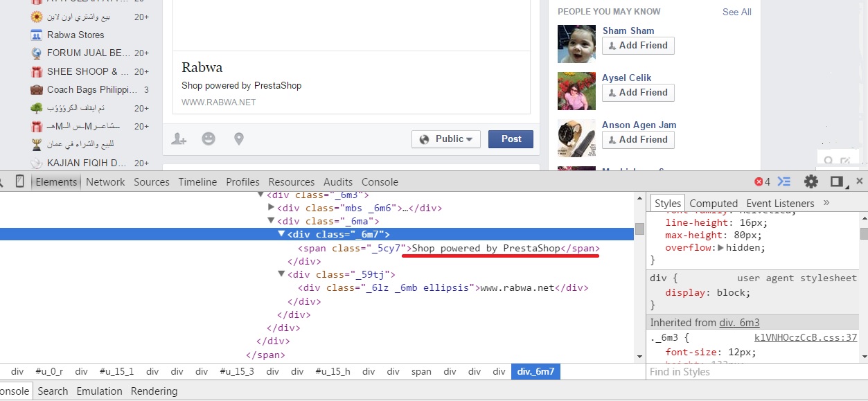Click the location pin icon in composer
Screen dimensions: 868x401
[x=239, y=139]
